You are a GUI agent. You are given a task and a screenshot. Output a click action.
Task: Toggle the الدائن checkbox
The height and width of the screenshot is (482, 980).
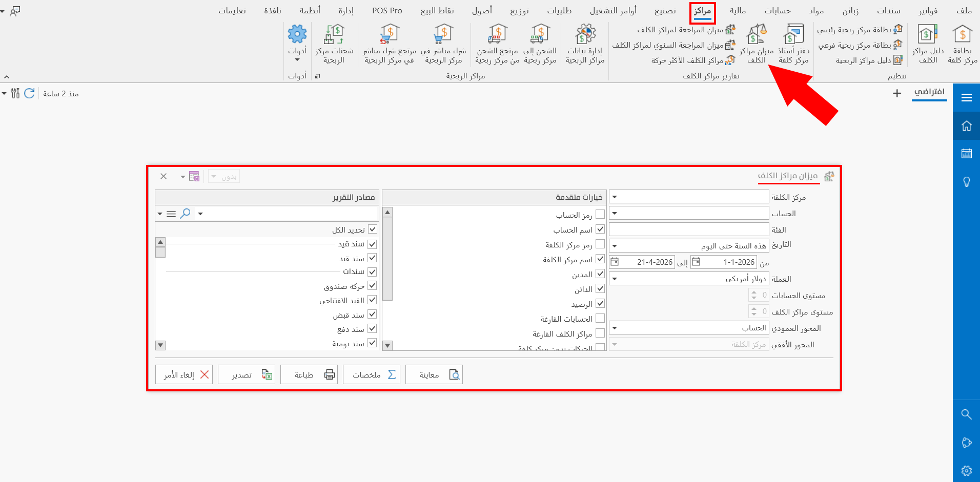tap(600, 289)
